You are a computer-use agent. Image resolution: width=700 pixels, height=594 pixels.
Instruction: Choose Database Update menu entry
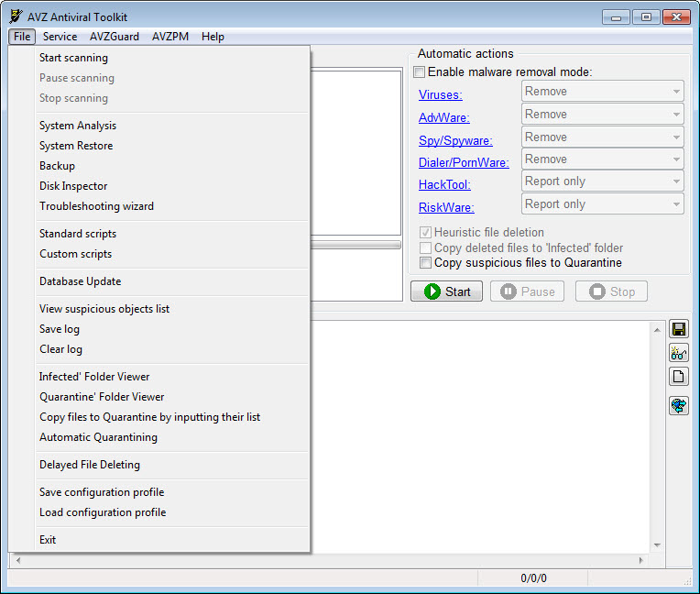pyautogui.click(x=172, y=281)
